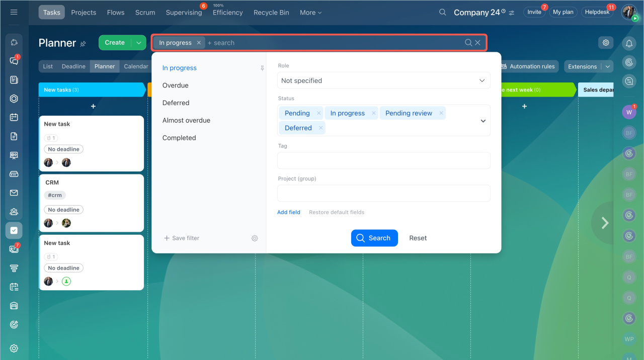Switch to the Calendar view tab
This screenshot has height=360, width=644.
(136, 66)
